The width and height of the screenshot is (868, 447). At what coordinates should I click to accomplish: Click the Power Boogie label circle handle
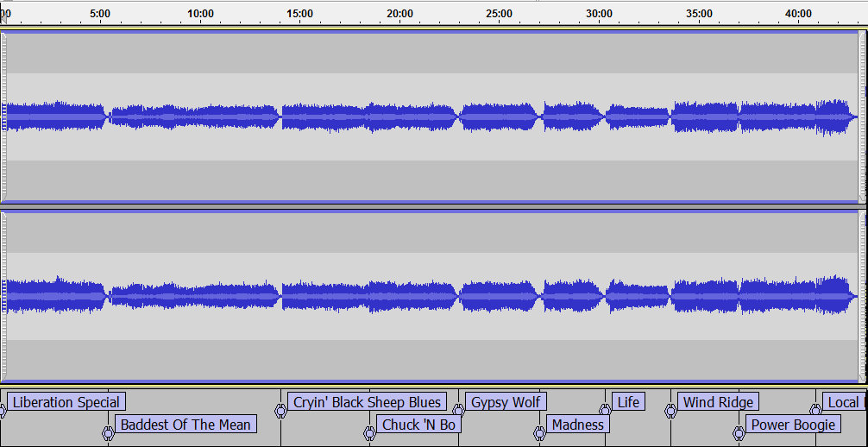(x=739, y=432)
